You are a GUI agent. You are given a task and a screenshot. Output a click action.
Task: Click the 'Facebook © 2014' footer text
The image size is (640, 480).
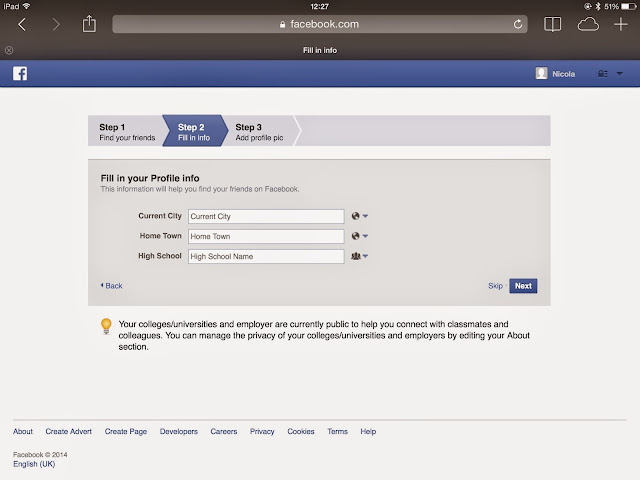(40, 454)
